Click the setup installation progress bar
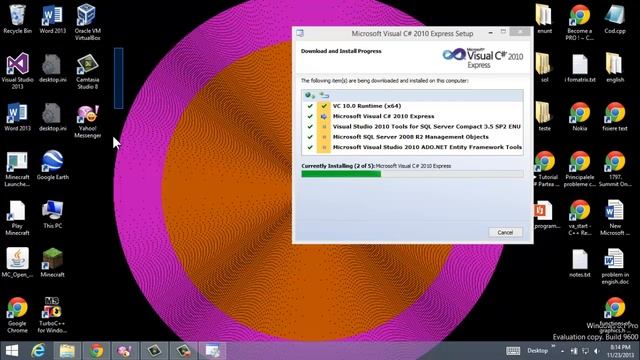 (412, 174)
